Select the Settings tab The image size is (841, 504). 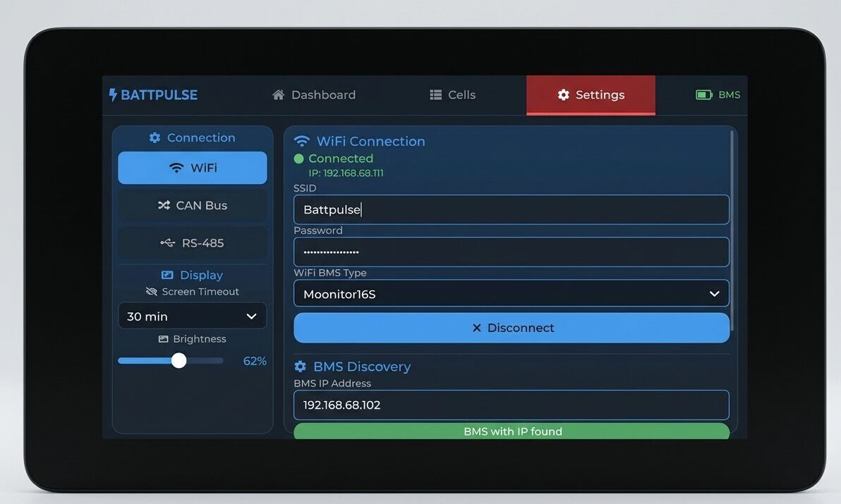click(x=591, y=95)
